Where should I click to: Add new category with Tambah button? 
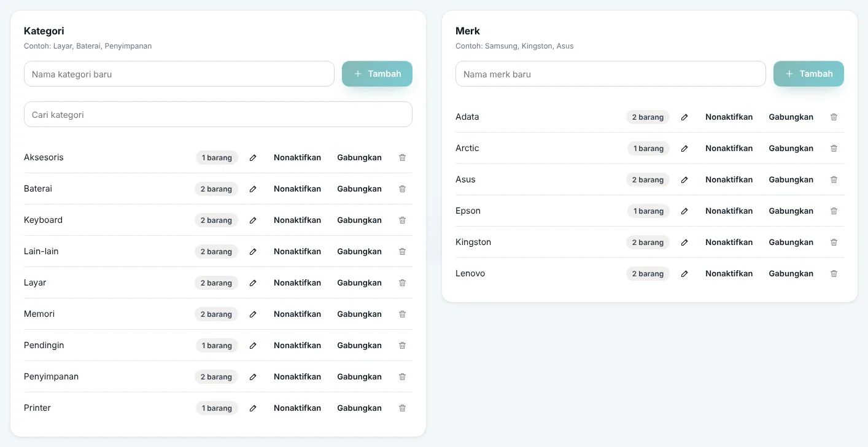click(x=377, y=74)
